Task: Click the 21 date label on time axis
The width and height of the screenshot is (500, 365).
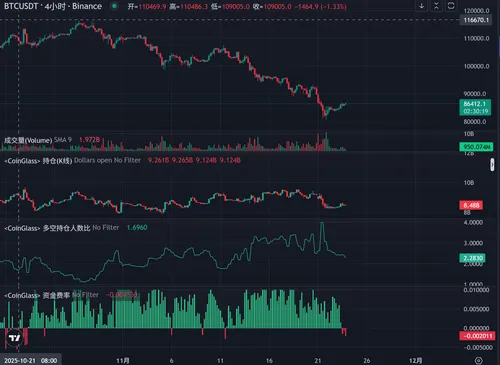Action: pos(318,360)
